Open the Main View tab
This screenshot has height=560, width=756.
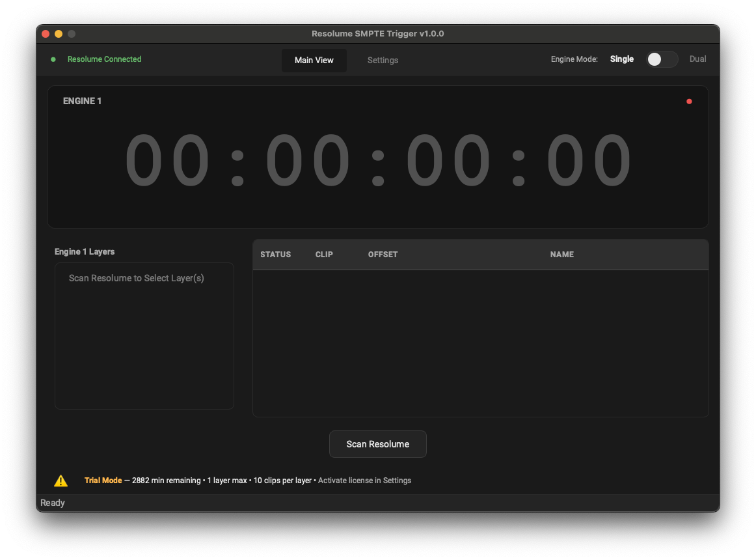pyautogui.click(x=314, y=61)
